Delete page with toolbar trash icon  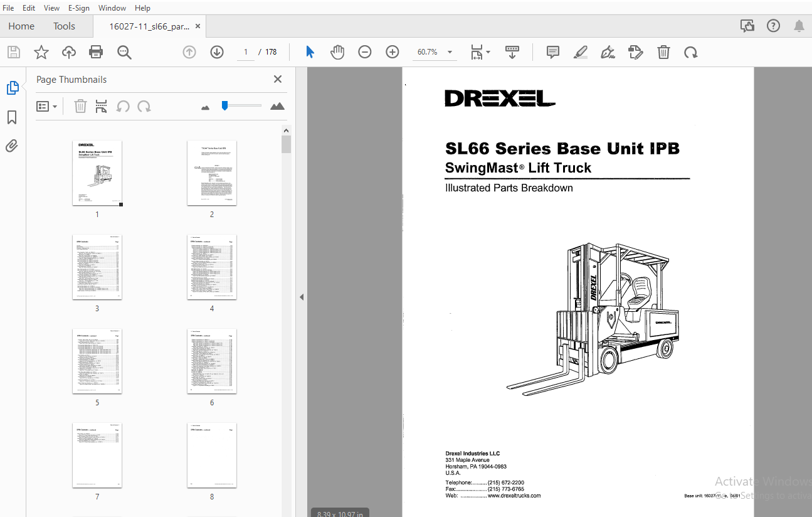click(x=663, y=52)
